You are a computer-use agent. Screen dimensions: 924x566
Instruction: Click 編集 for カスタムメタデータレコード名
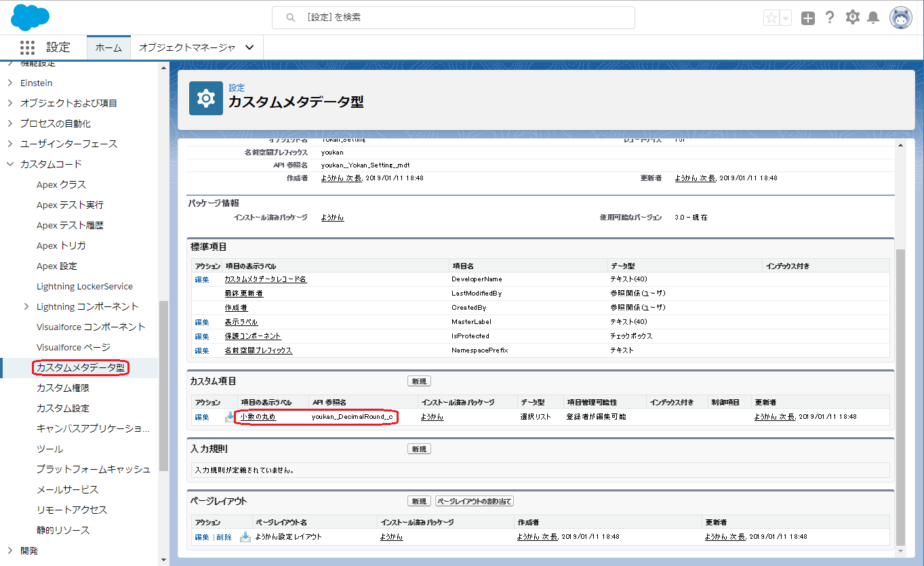click(202, 279)
